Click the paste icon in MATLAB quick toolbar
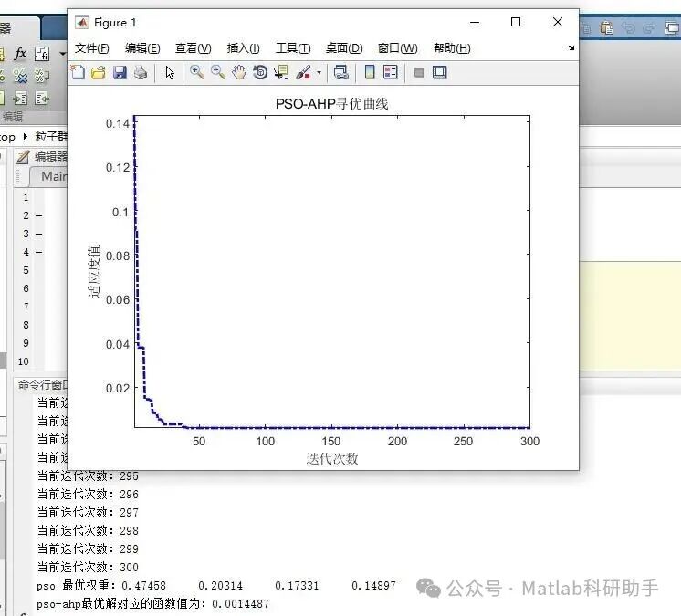This screenshot has height=616, width=681. pos(606,28)
